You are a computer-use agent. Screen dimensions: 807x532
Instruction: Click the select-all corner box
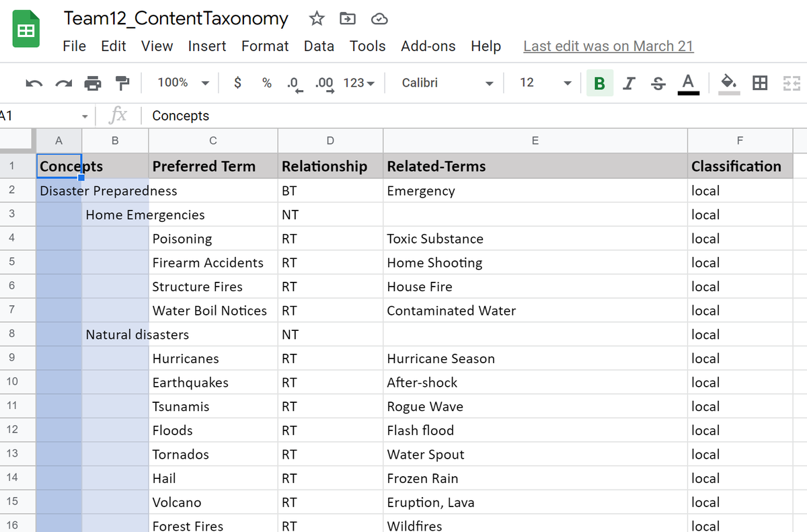coord(17,141)
